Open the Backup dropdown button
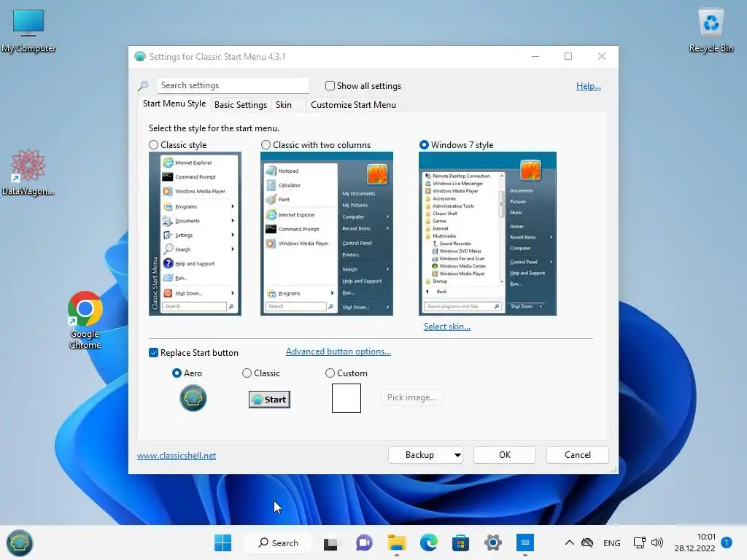Screen dimensions: 747x560 pyautogui.click(x=426, y=455)
